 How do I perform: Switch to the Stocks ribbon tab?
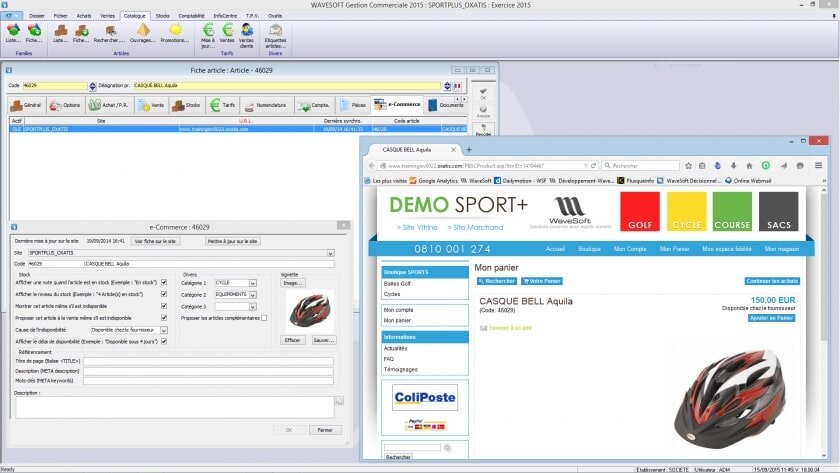pyautogui.click(x=161, y=16)
